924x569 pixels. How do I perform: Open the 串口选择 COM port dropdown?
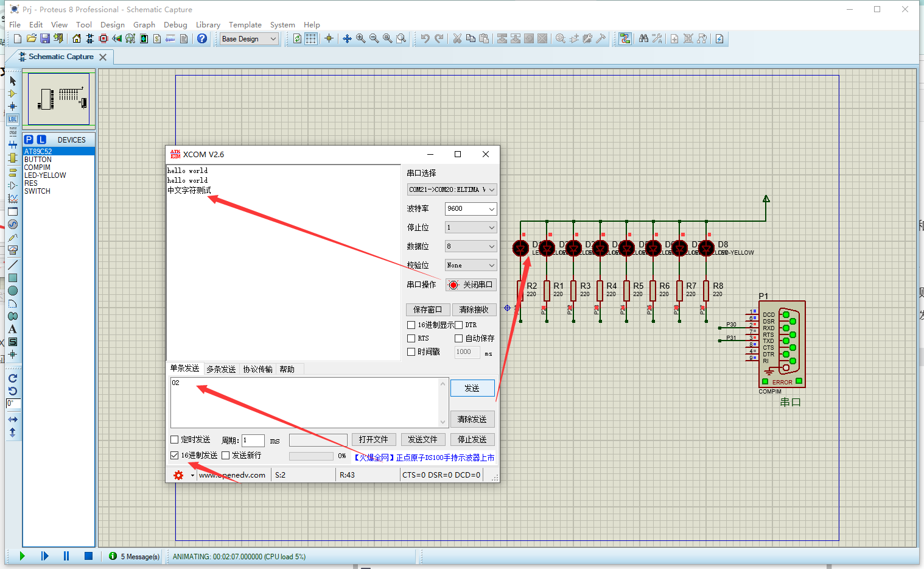point(452,189)
